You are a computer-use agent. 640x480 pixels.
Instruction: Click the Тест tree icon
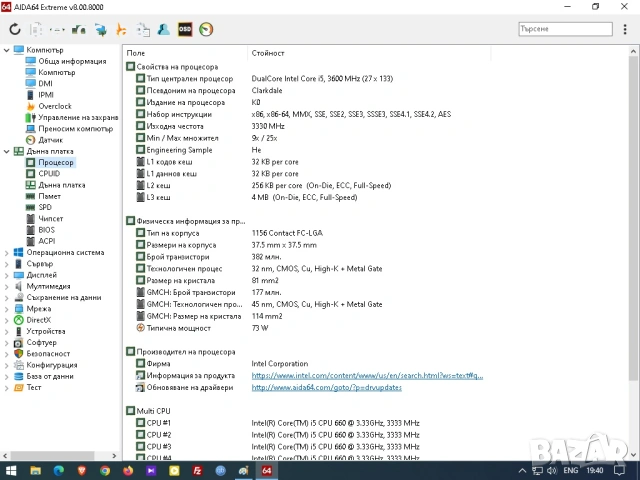18,387
